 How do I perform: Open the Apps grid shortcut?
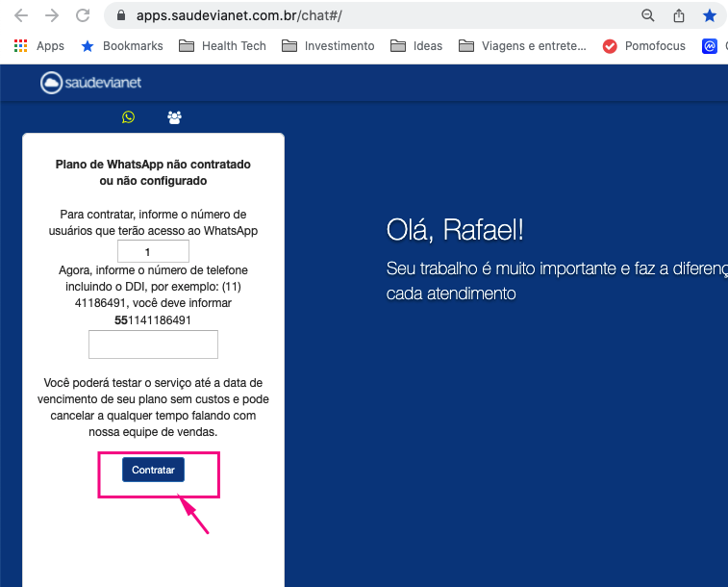tap(39, 46)
